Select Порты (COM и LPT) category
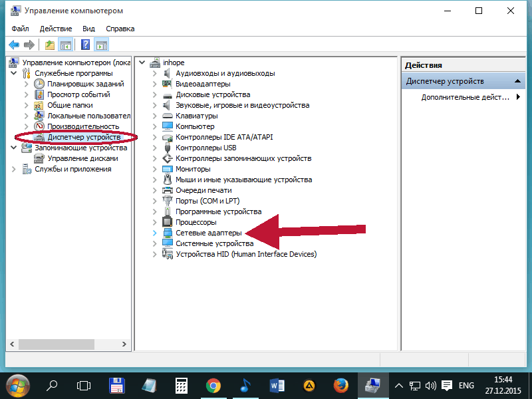This screenshot has width=532, height=399. [207, 201]
